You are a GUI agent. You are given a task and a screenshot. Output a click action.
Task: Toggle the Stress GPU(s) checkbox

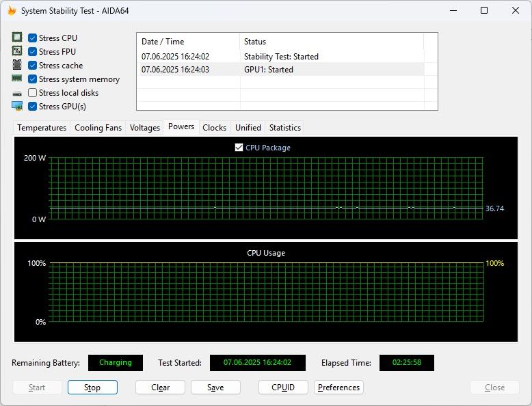(x=32, y=106)
